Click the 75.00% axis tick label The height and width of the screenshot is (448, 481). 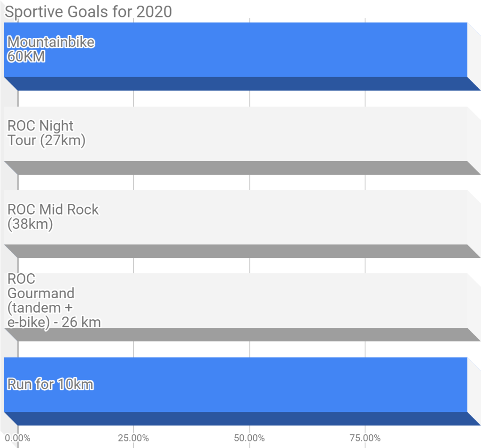coord(365,439)
